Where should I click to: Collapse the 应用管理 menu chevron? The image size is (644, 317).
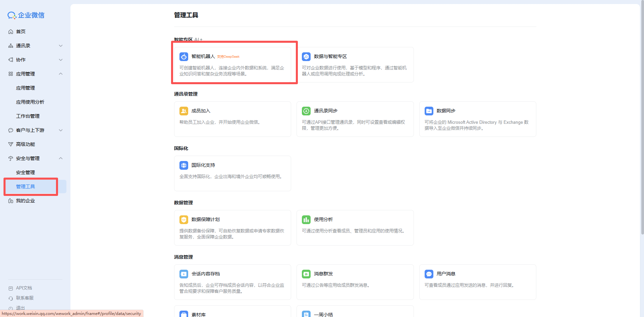click(x=61, y=74)
